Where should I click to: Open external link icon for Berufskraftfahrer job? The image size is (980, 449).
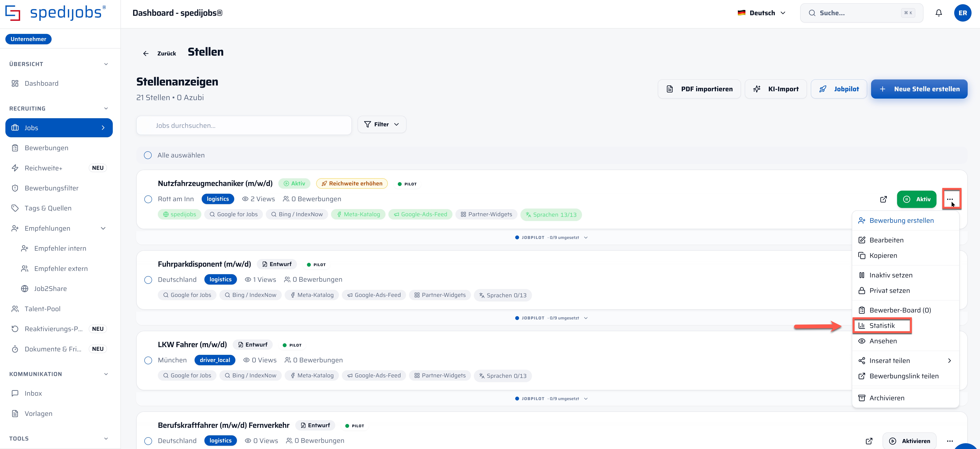869,441
